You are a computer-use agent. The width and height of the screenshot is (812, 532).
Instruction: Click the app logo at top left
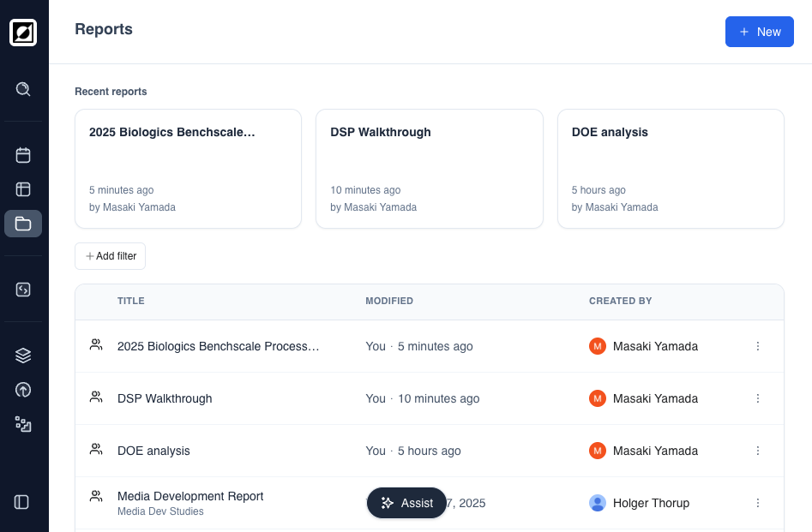[x=23, y=33]
